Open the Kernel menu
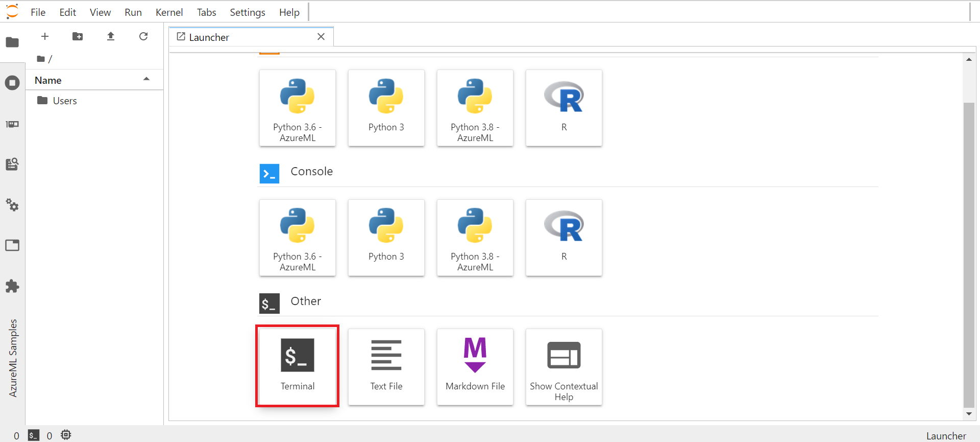 tap(169, 12)
